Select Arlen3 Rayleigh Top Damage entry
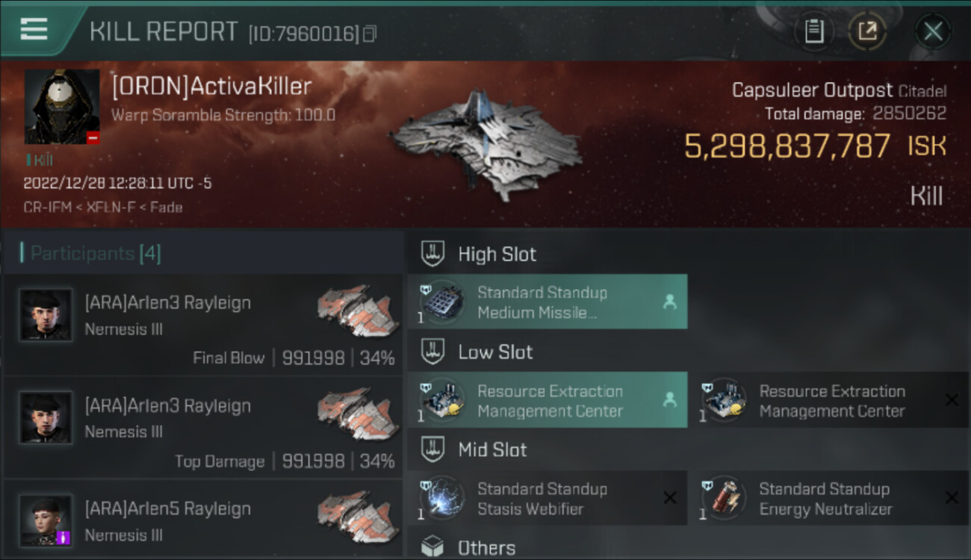 coord(203,427)
